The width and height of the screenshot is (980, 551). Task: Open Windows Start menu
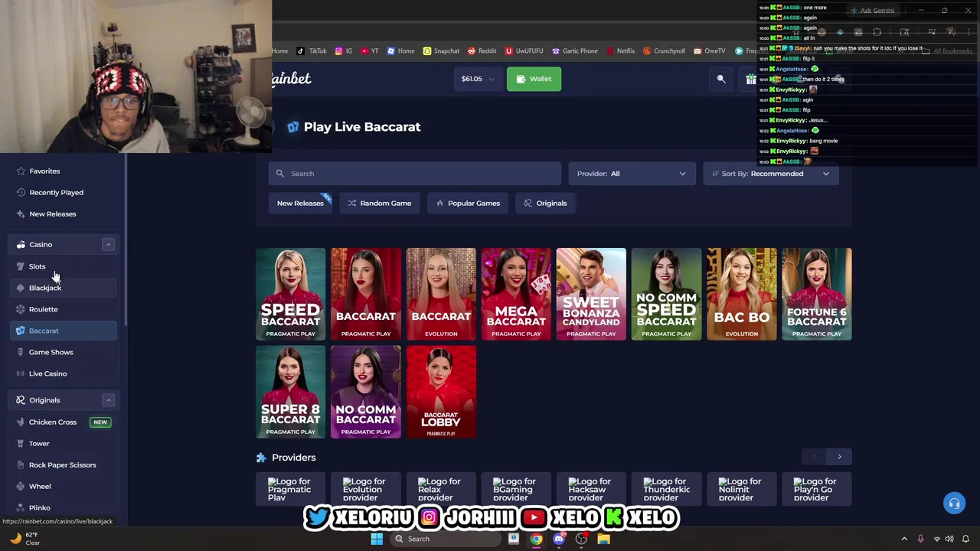(x=377, y=539)
